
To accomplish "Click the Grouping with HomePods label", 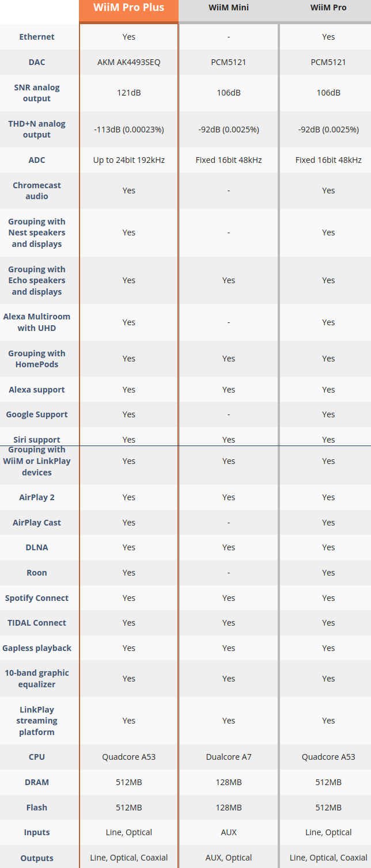I will click(x=37, y=359).
